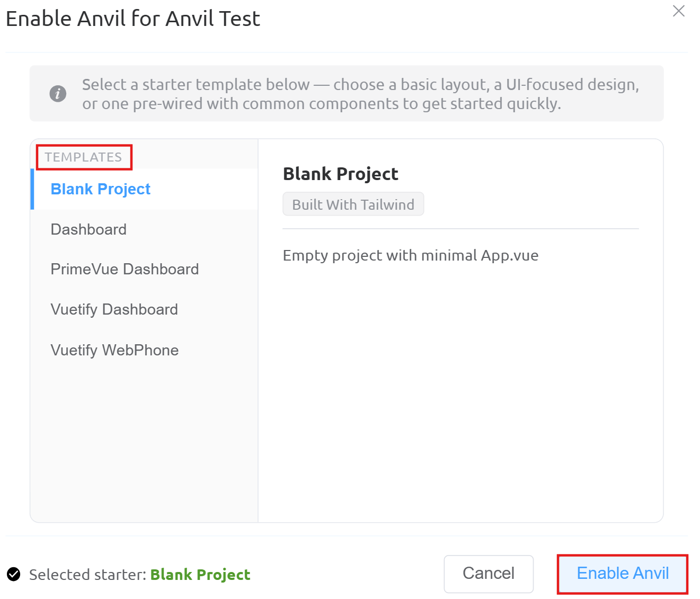The width and height of the screenshot is (700, 599).
Task: Close the Enable Anvil dialog
Action: point(678,11)
